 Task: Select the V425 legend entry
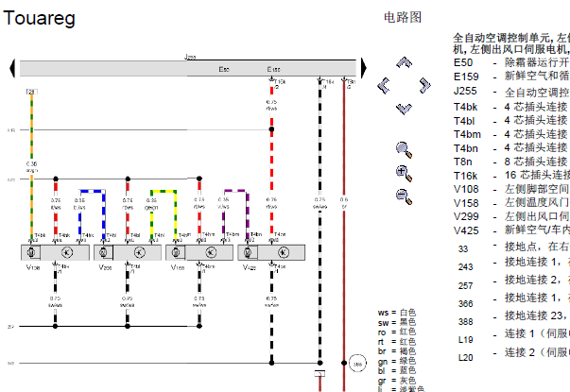(x=511, y=230)
